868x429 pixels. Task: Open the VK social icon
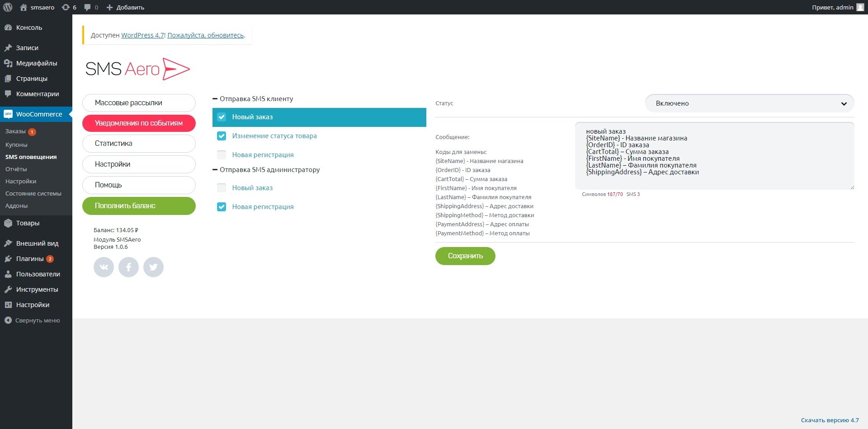coord(104,267)
